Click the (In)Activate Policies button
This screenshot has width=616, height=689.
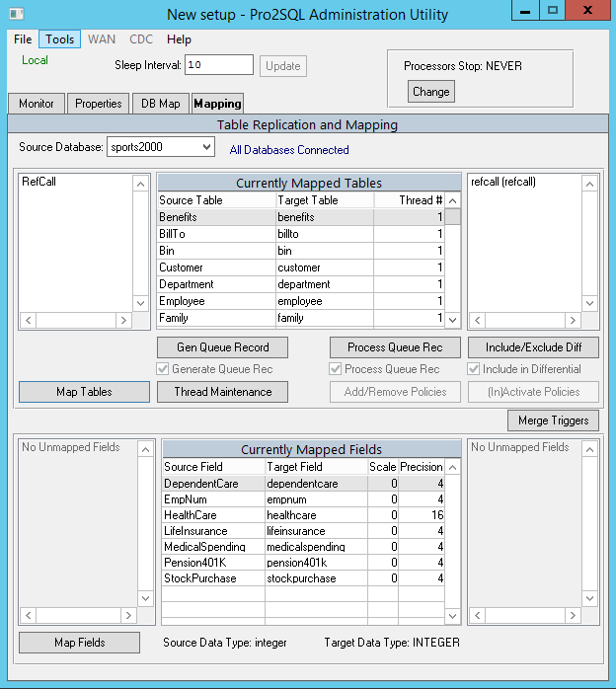click(x=533, y=392)
